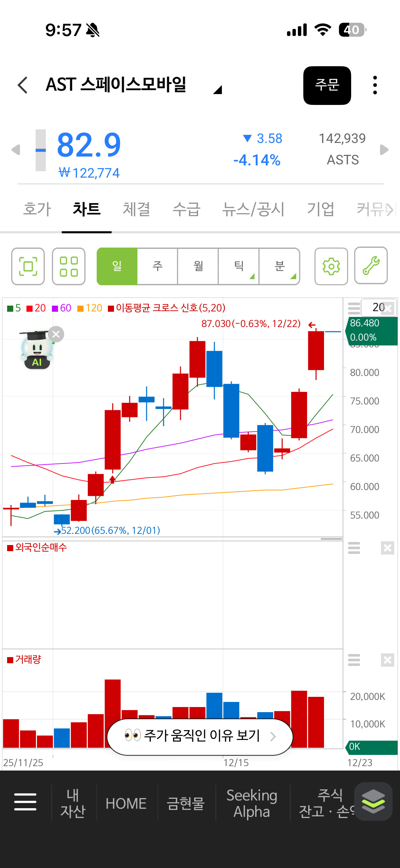Select the 일 (daily) chart period
The image size is (400, 868).
117,266
